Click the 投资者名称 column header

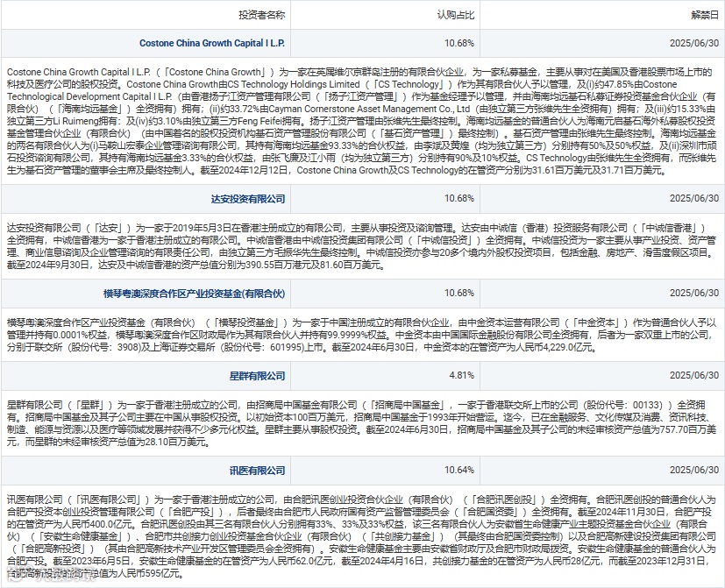coord(262,15)
